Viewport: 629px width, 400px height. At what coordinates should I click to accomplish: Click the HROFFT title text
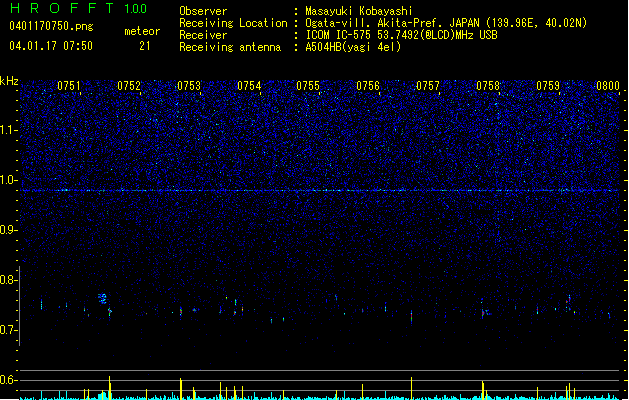(62, 8)
